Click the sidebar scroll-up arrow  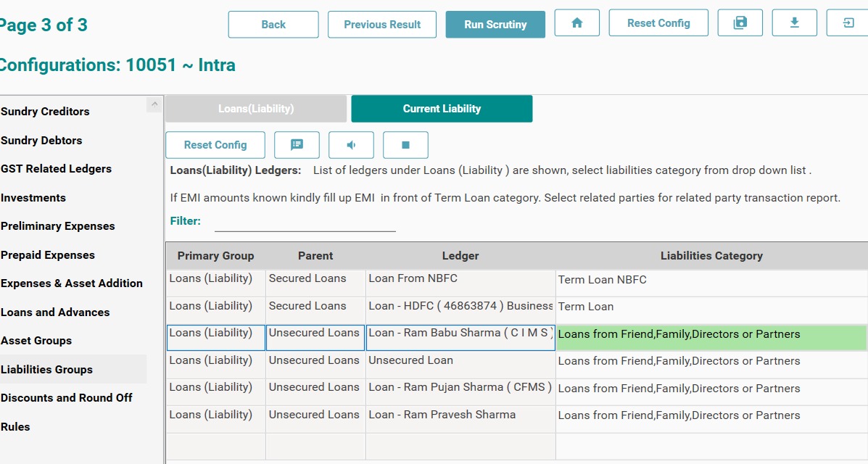tap(154, 105)
